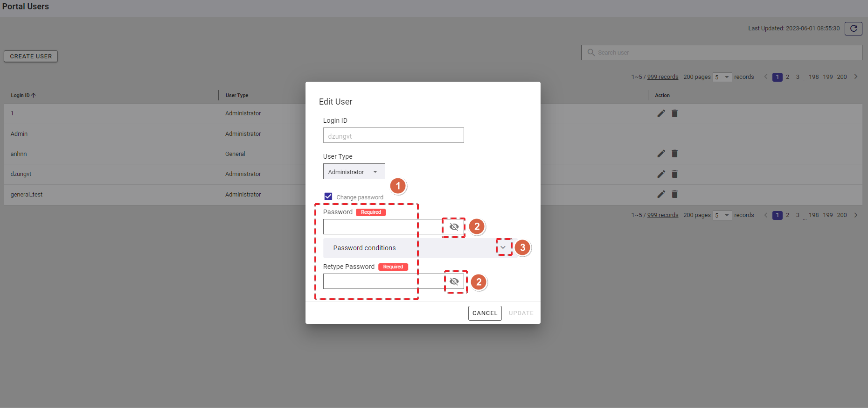Viewport: 868px width, 408px height.
Task: Expand the Password conditions panel
Action: point(503,247)
